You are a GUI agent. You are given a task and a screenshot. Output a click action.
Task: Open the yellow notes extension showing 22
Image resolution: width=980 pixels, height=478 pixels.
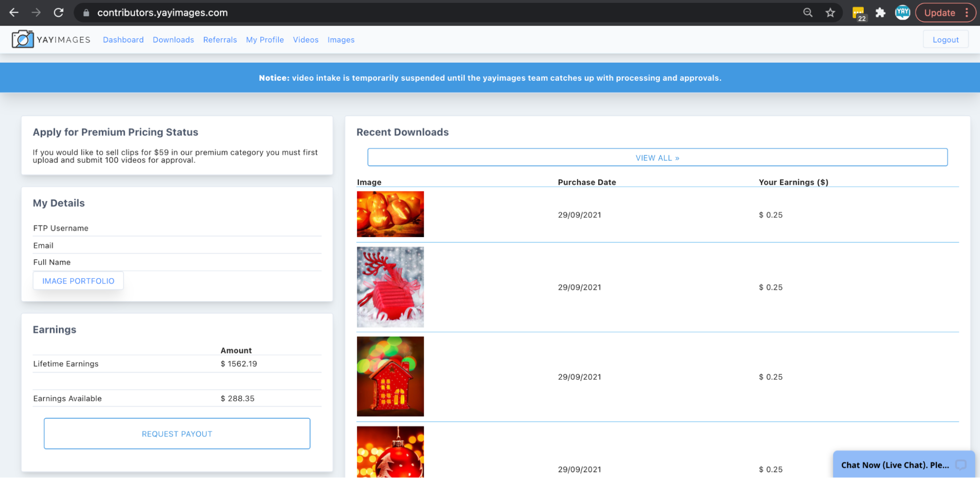click(858, 13)
